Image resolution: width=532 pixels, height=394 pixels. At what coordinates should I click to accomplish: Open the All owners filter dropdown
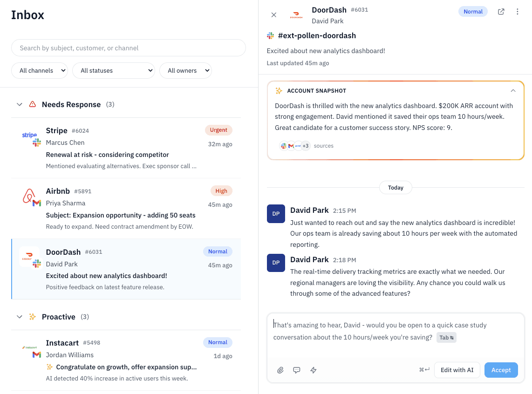[x=185, y=70]
